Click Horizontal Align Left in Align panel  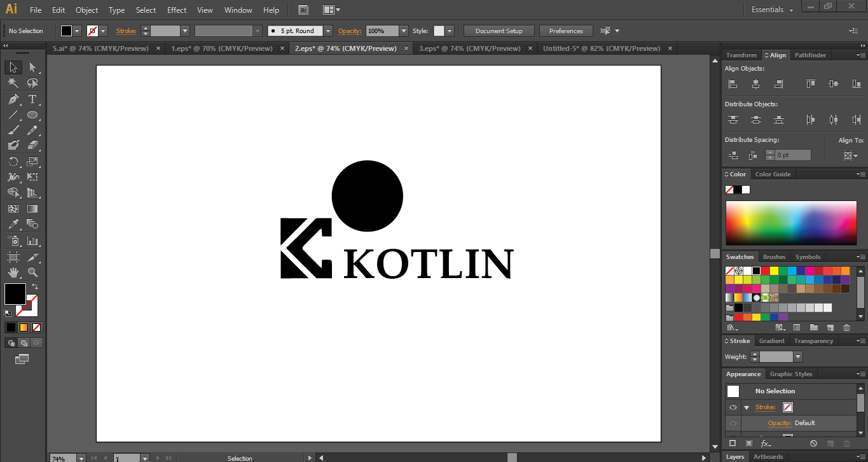click(x=733, y=84)
